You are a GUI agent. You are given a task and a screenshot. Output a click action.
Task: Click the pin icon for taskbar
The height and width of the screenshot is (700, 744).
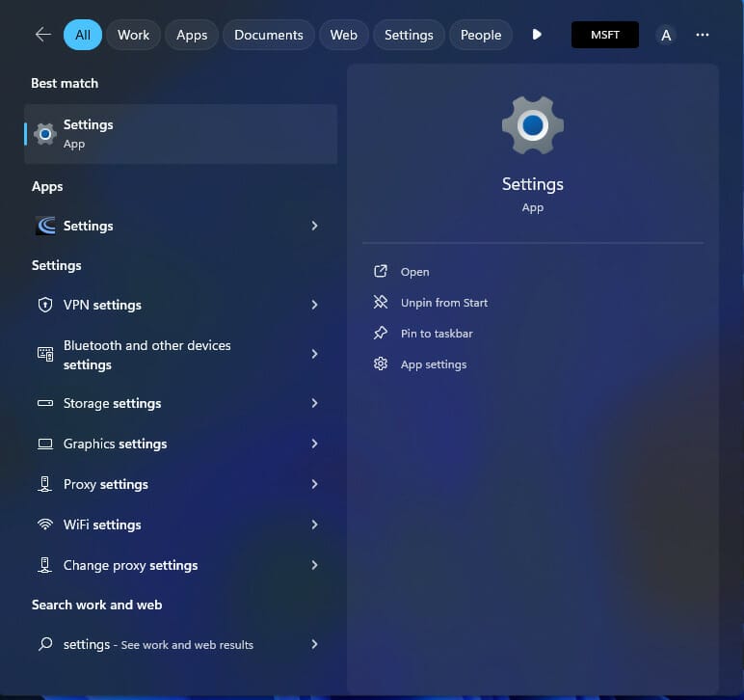(x=381, y=334)
